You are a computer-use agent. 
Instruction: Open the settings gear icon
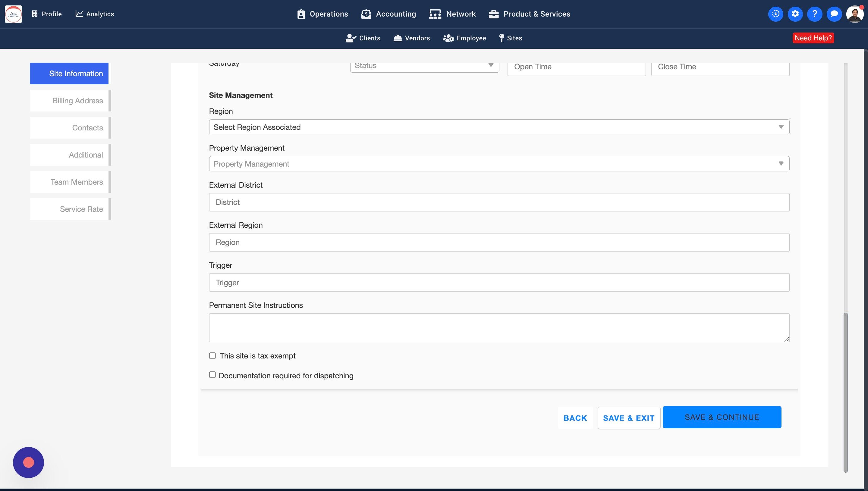(795, 14)
